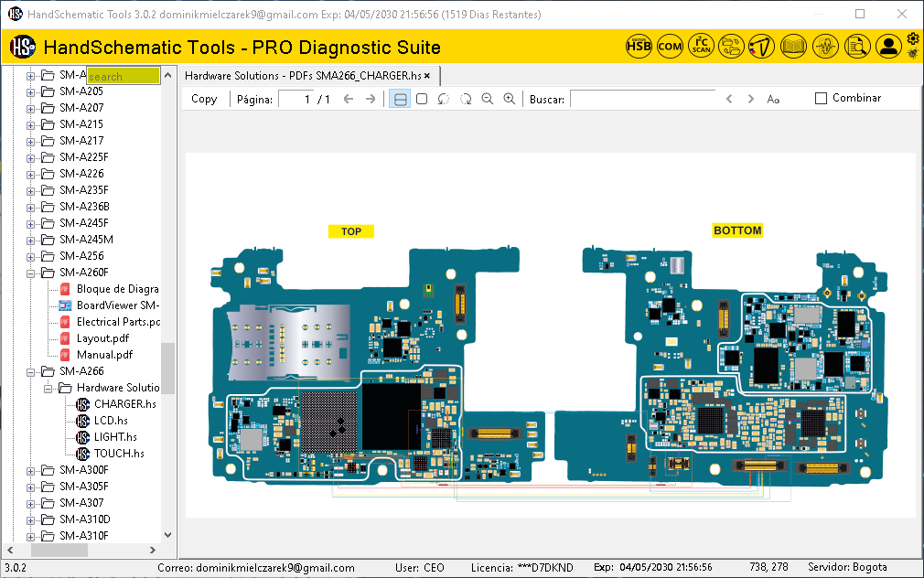The height and width of the screenshot is (578, 924).
Task: Close the SMA266_CHARGER.hs tab
Action: [427, 75]
